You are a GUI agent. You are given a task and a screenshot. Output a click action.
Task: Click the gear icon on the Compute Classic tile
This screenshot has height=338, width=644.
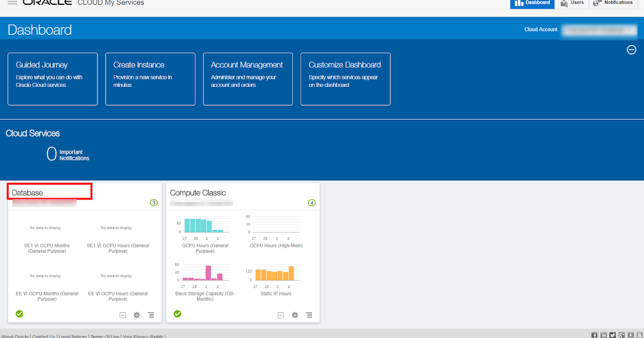(295, 315)
